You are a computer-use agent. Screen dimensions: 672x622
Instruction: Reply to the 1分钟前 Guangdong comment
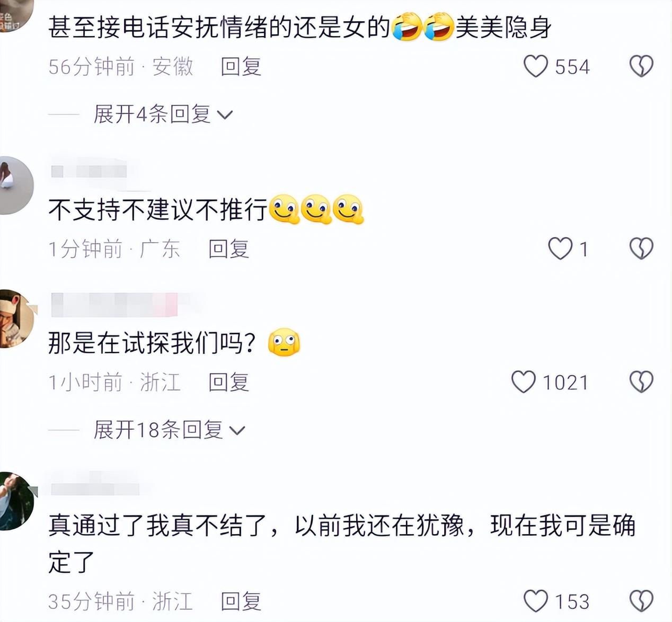coord(228,248)
